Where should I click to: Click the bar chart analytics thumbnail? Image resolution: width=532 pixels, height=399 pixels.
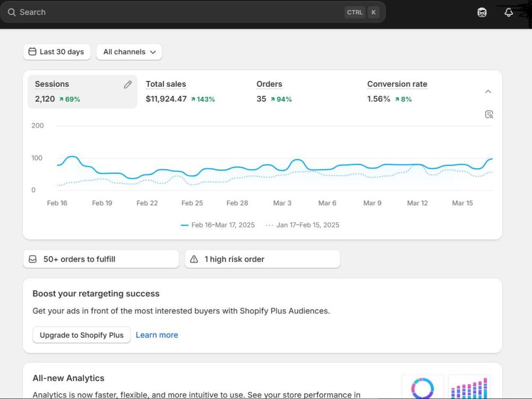[469, 387]
